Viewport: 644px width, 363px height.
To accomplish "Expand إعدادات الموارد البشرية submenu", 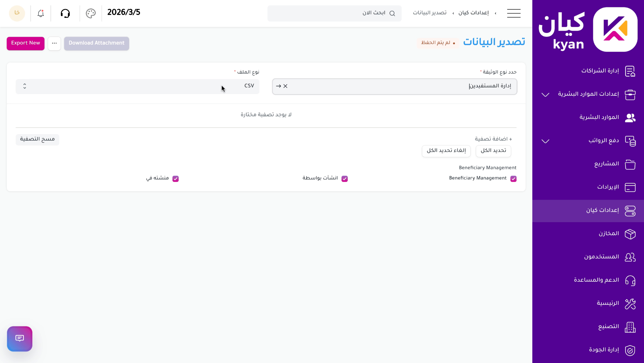I will [545, 94].
